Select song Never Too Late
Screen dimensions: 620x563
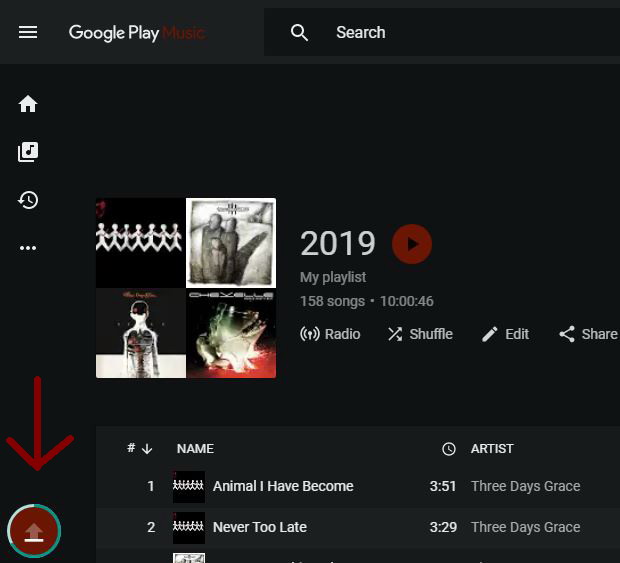(x=260, y=527)
